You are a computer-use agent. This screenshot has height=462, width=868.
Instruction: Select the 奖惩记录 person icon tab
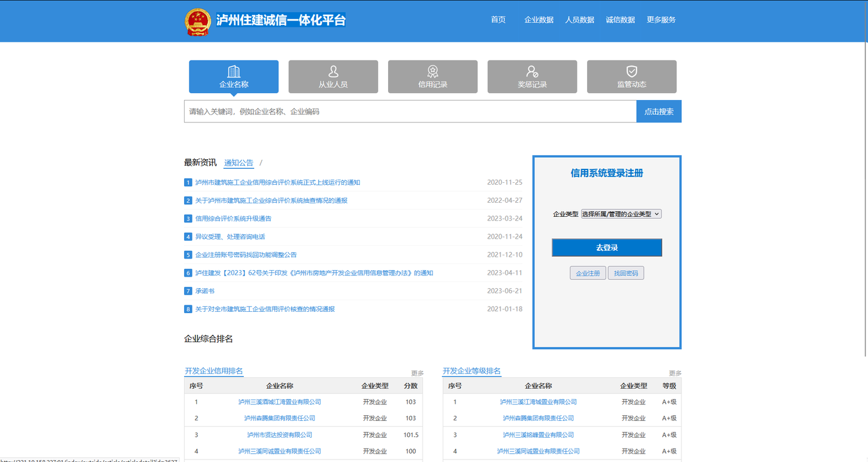(x=532, y=76)
